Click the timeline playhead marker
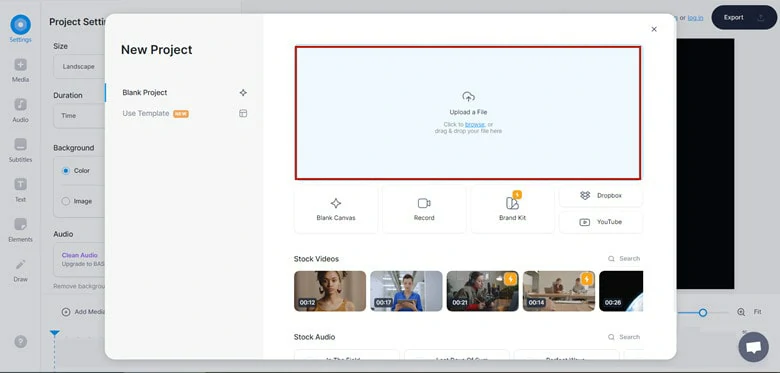The height and width of the screenshot is (373, 780). click(x=55, y=333)
